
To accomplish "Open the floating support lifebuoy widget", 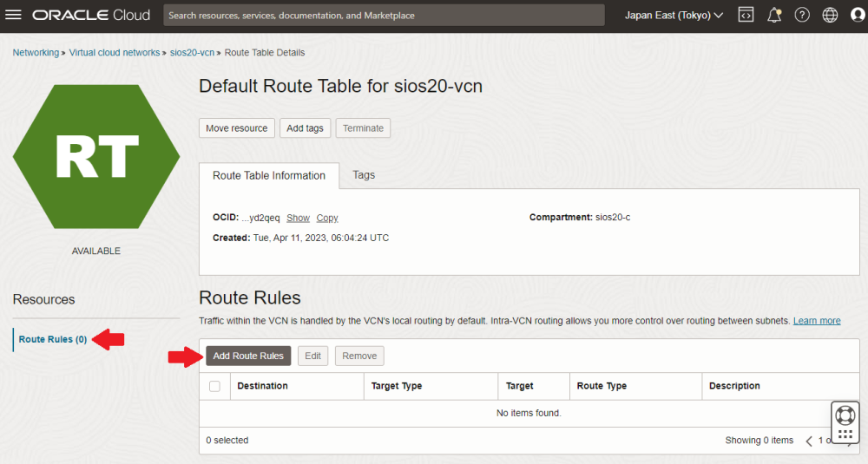I will click(x=845, y=415).
